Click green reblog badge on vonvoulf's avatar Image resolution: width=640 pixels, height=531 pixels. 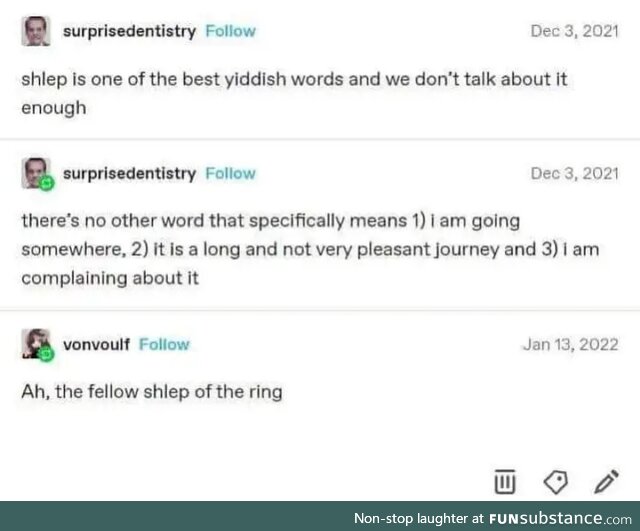[46, 354]
